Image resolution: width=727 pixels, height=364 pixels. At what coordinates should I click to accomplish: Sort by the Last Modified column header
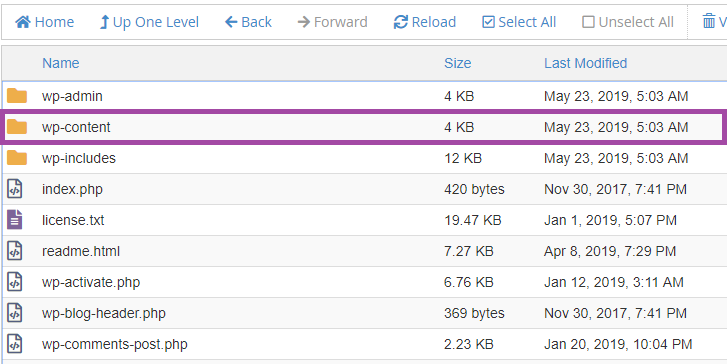point(586,63)
